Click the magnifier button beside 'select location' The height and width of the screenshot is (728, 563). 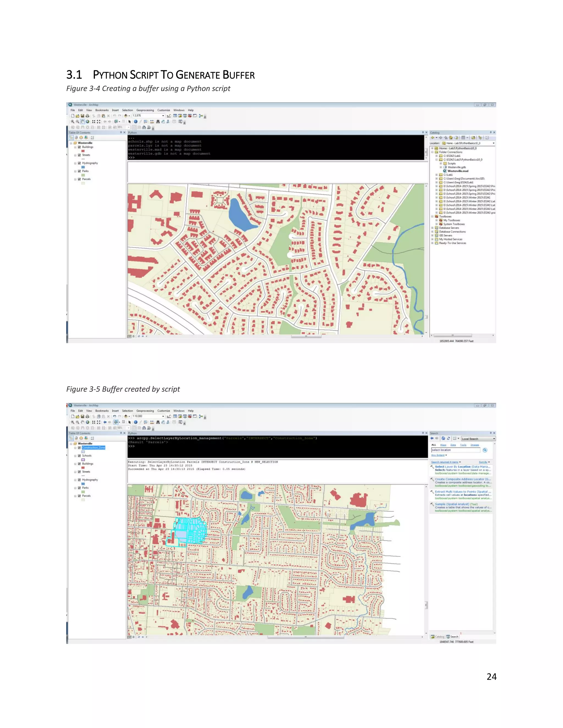coord(485,450)
